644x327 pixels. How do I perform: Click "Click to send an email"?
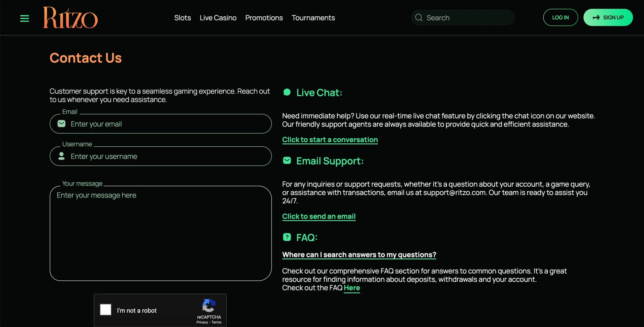pyautogui.click(x=318, y=216)
